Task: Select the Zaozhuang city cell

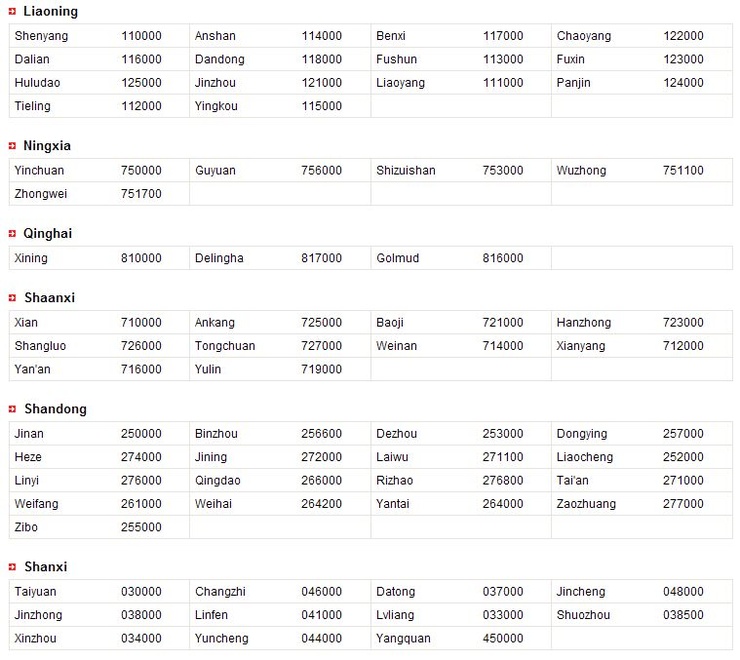Action: click(586, 504)
